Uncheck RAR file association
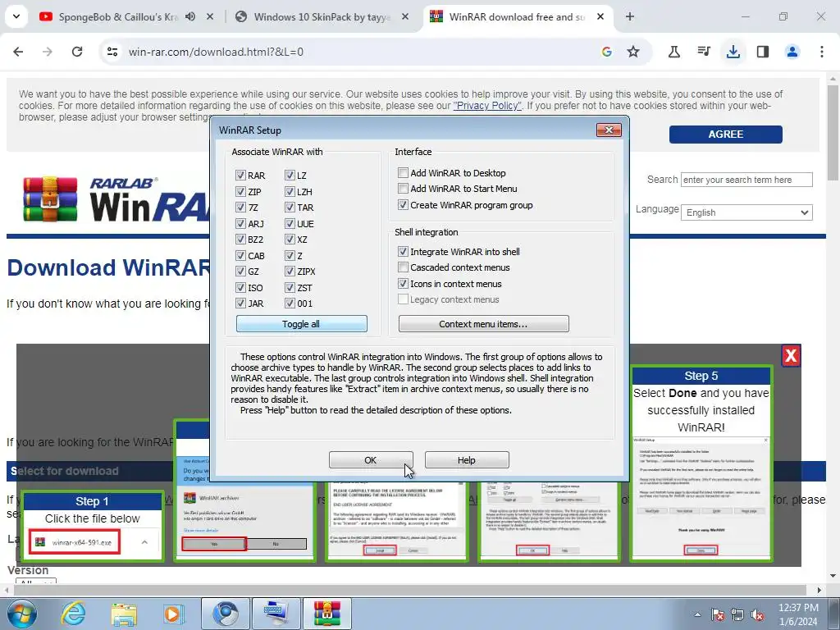The height and width of the screenshot is (630, 840). [240, 176]
